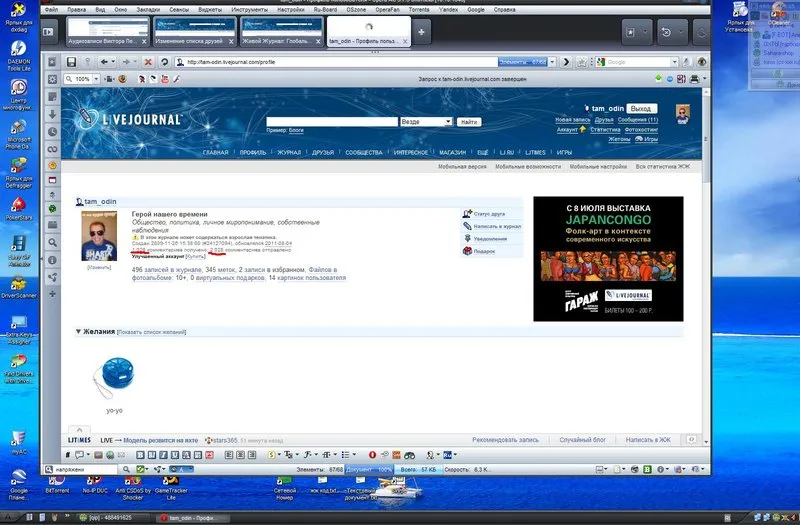Click the printer icon in the status toolbar

point(694,79)
